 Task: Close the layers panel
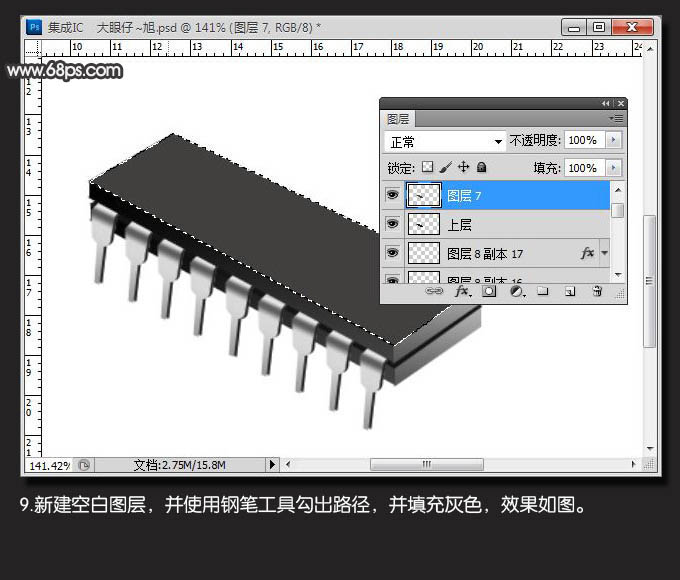pos(621,103)
